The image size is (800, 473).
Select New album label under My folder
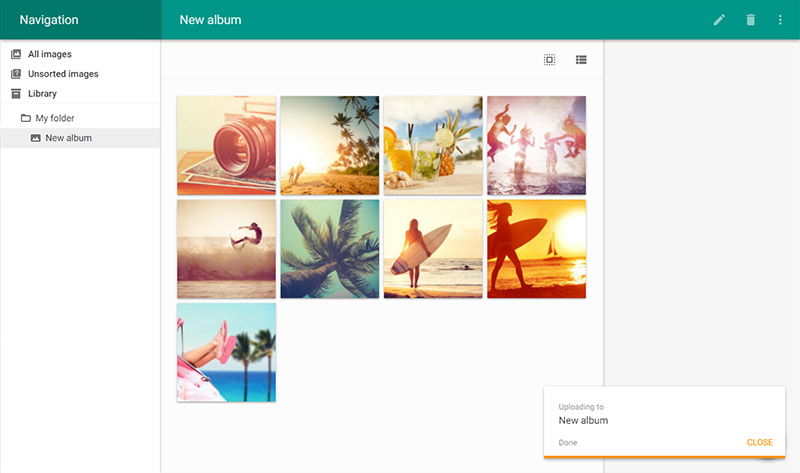pos(68,138)
